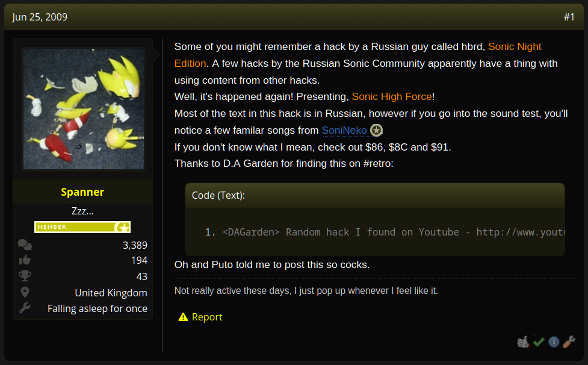Open the #1 post permalink
The image size is (588, 365).
click(x=569, y=17)
